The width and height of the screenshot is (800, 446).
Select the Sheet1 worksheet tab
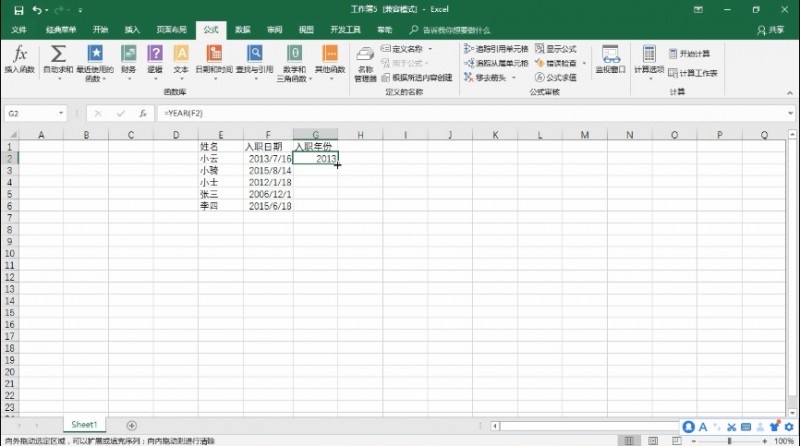(x=84, y=425)
